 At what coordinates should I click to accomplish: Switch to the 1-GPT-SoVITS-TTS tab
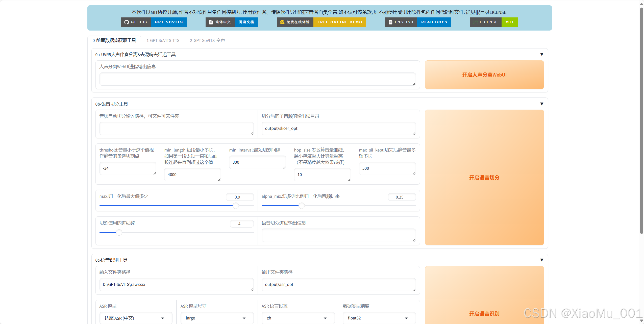click(163, 40)
